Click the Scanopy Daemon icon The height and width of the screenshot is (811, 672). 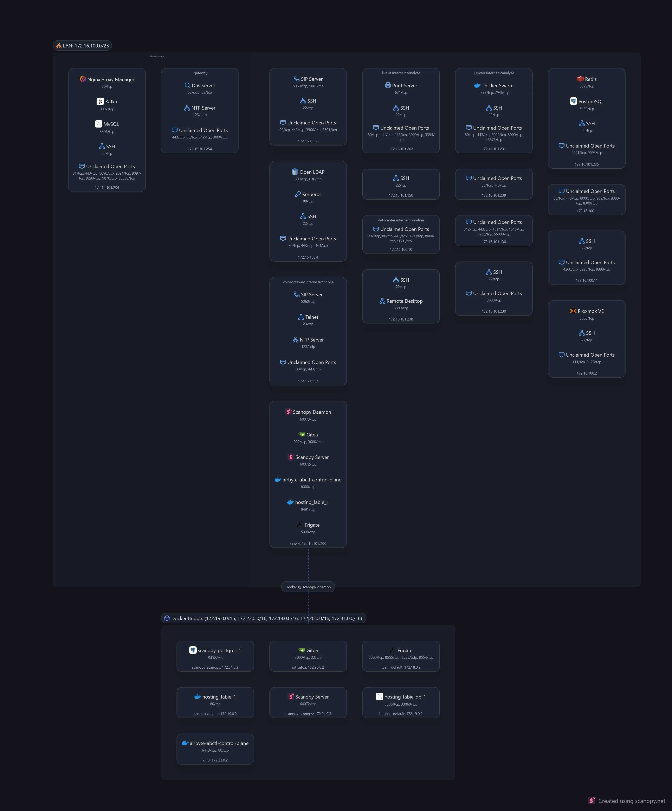[288, 412]
